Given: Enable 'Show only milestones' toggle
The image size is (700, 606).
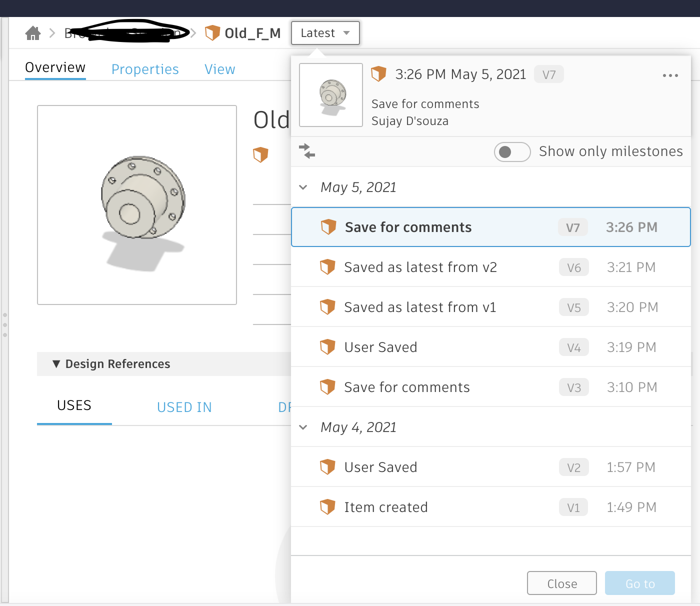Looking at the screenshot, I should tap(512, 151).
